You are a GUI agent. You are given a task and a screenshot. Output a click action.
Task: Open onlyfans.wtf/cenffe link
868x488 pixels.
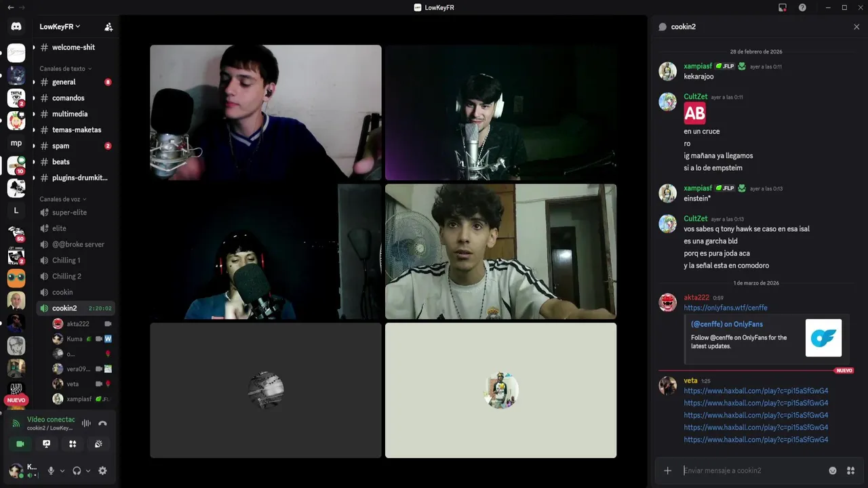[x=725, y=308]
